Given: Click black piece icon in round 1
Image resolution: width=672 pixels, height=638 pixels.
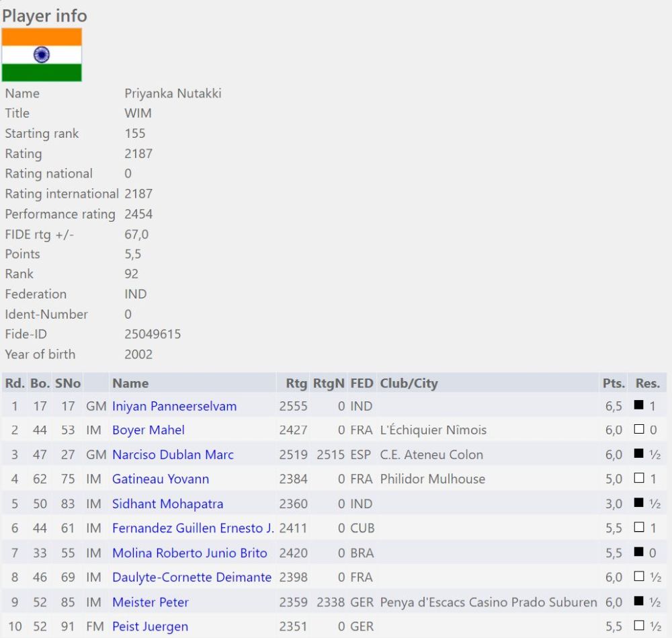Looking at the screenshot, I should click(639, 406).
